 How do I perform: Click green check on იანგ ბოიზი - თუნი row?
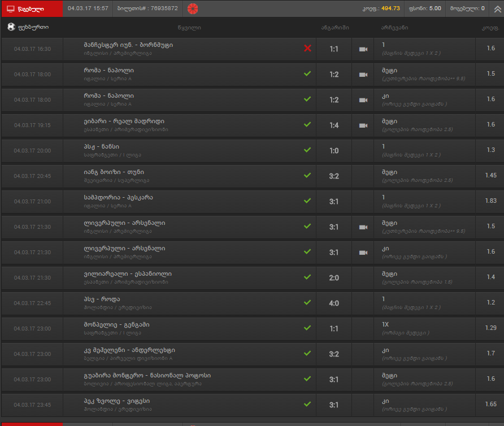click(307, 175)
